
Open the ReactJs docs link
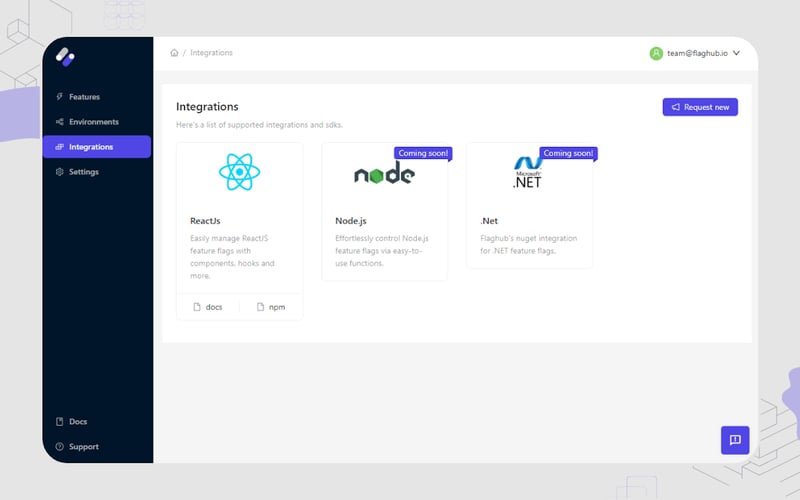pos(208,307)
